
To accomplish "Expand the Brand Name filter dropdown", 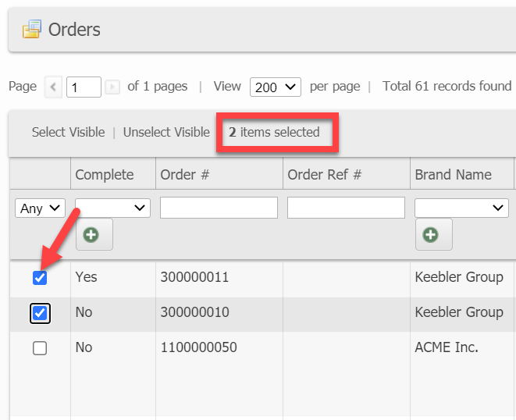I will pyautogui.click(x=461, y=208).
